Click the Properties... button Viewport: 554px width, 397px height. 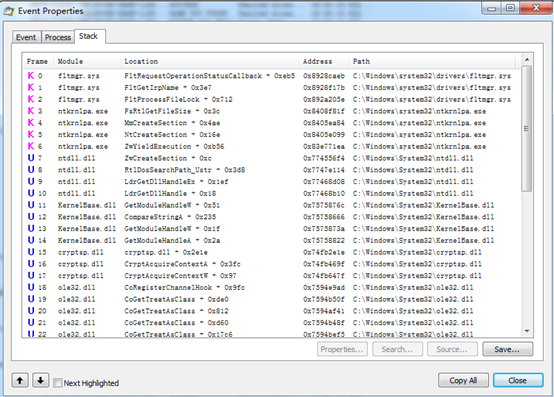pyautogui.click(x=342, y=349)
